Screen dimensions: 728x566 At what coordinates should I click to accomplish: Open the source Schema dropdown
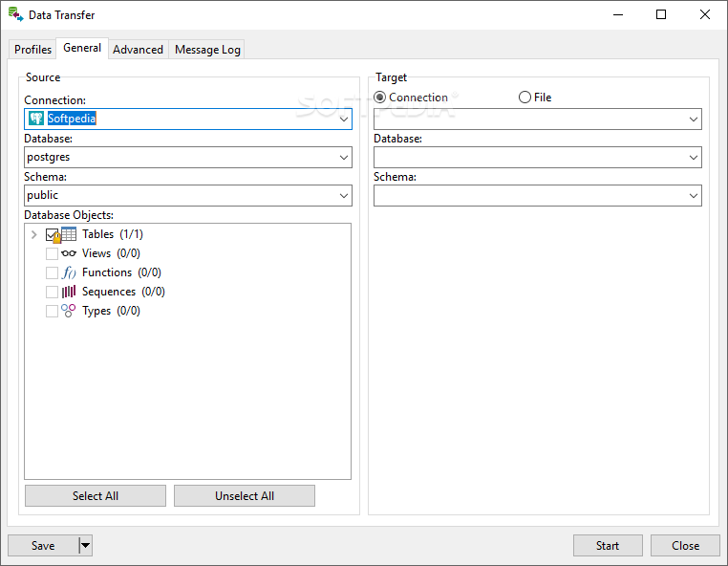point(344,195)
